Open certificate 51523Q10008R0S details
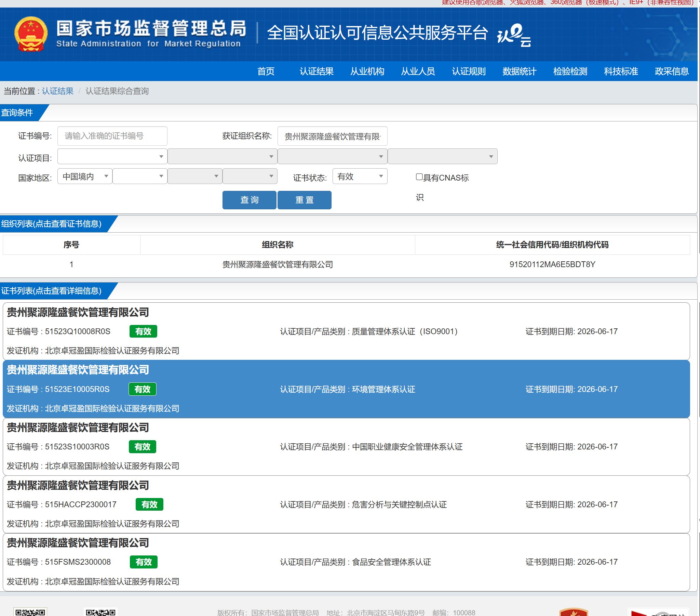The height and width of the screenshot is (616, 700). point(346,331)
